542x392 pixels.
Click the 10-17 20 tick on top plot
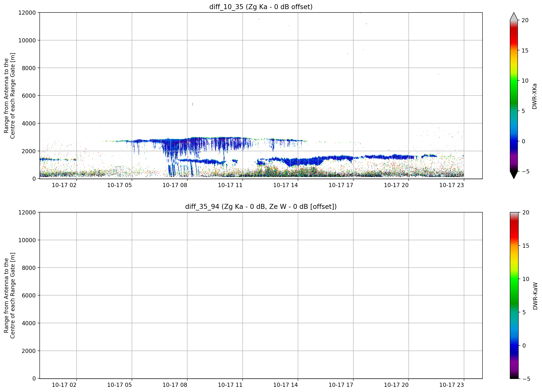click(x=396, y=185)
